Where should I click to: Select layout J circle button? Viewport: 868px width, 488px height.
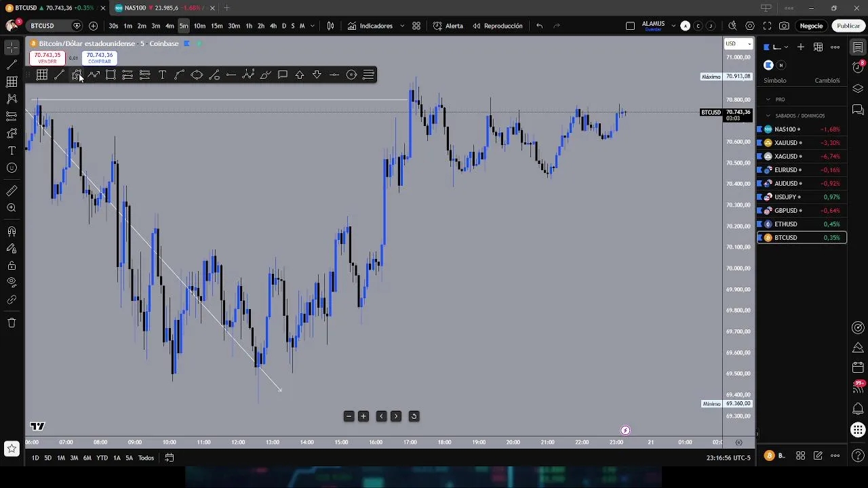pos(711,26)
